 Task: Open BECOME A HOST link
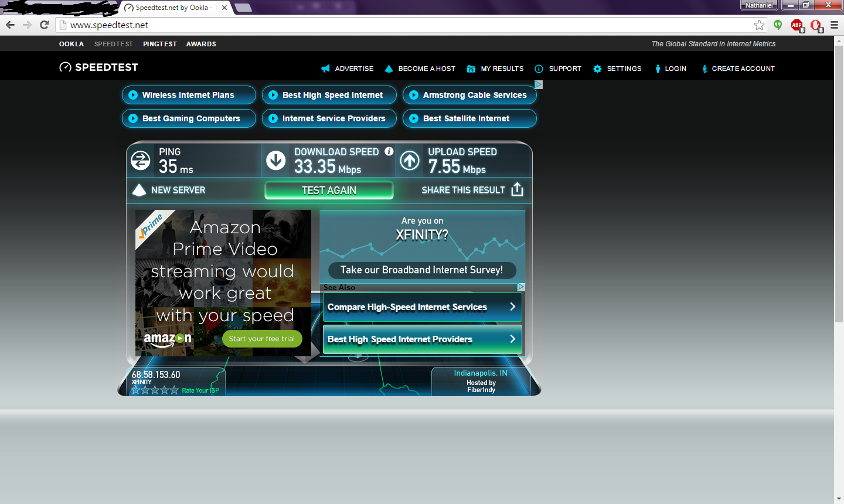pos(427,69)
